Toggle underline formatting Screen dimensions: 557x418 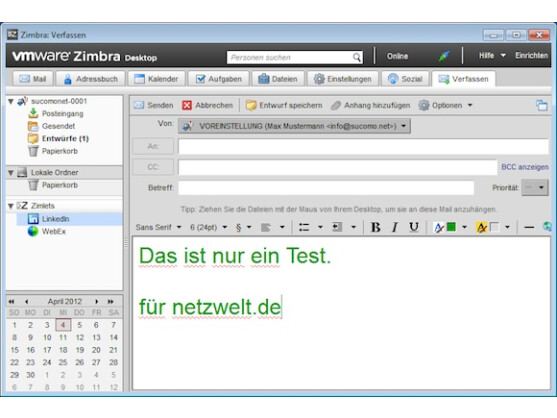(413, 227)
